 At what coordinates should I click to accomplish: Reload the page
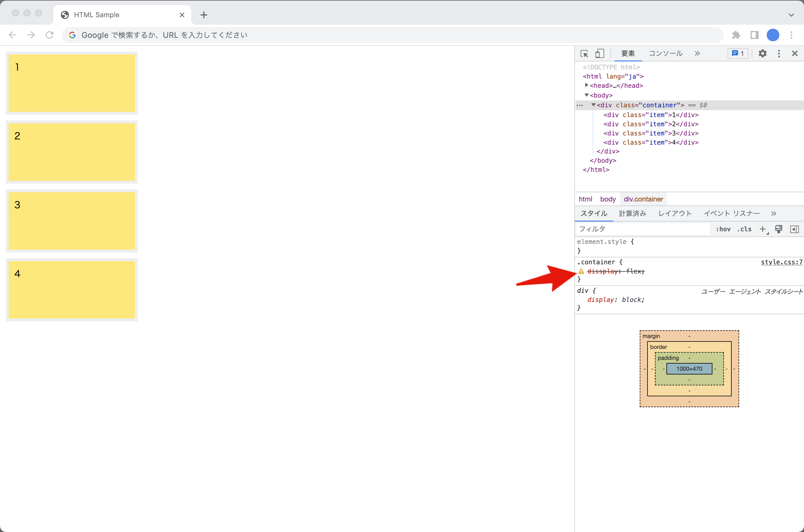[x=50, y=35]
